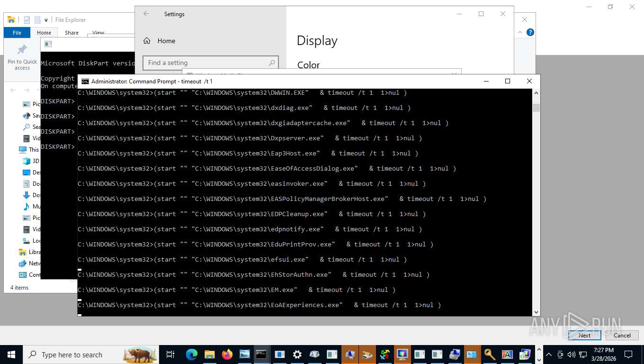Click the line containing EoAExperiences.exe
This screenshot has width=644, height=364.
click(259, 305)
